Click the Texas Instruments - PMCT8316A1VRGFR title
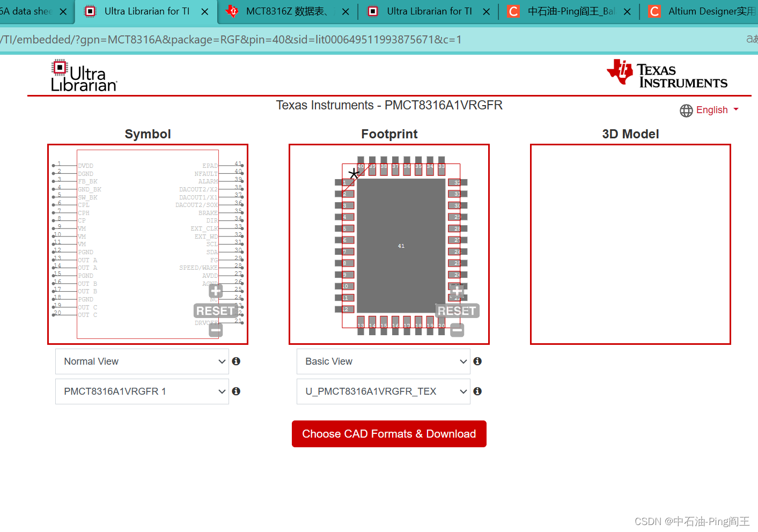The height and width of the screenshot is (532, 758). 389,105
